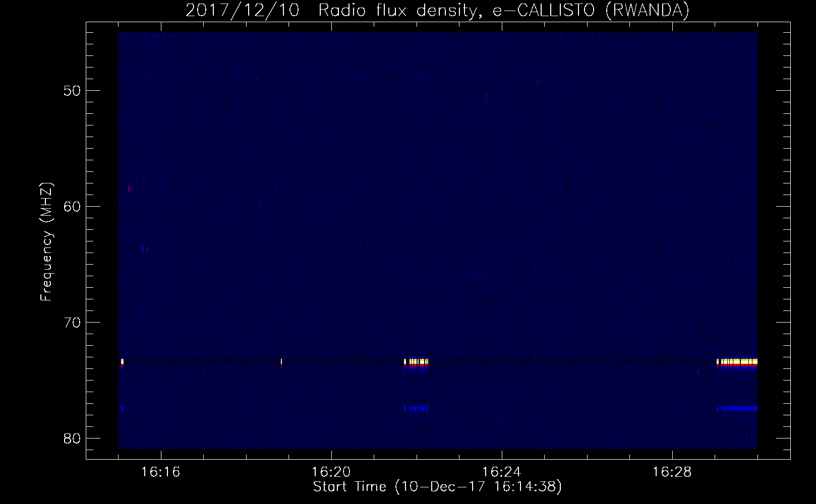The height and width of the screenshot is (504, 816).
Task: Click the 'Frequency (MHZ)' axis label
Action: [x=46, y=242]
